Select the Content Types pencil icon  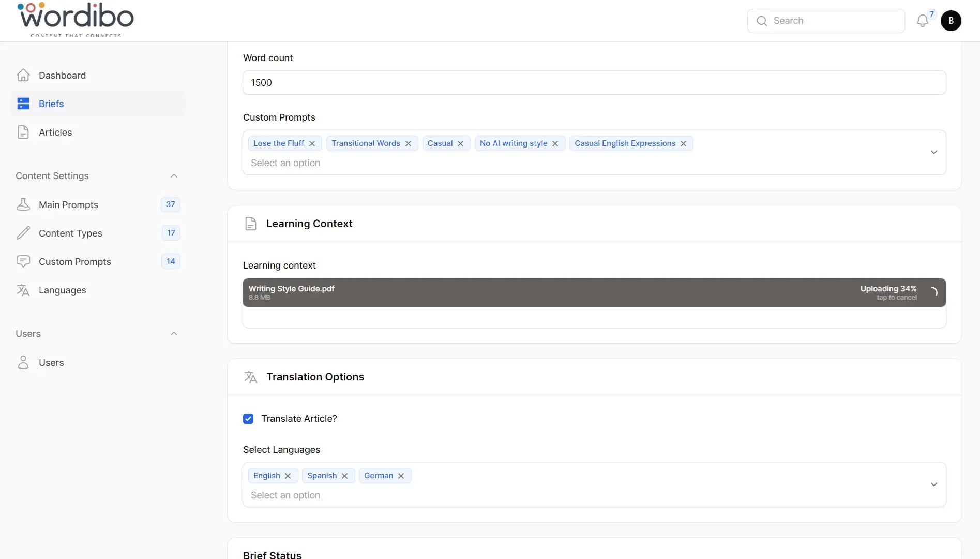point(23,233)
